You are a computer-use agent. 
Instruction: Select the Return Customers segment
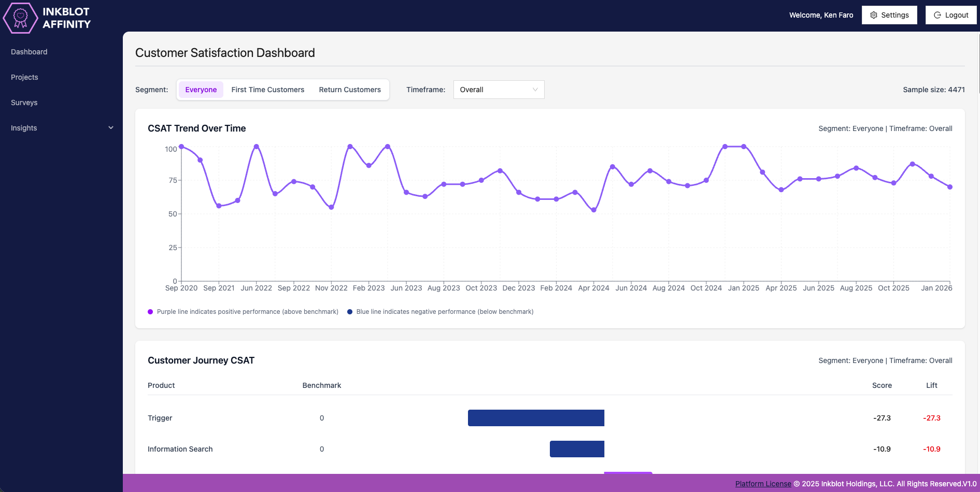click(x=350, y=90)
